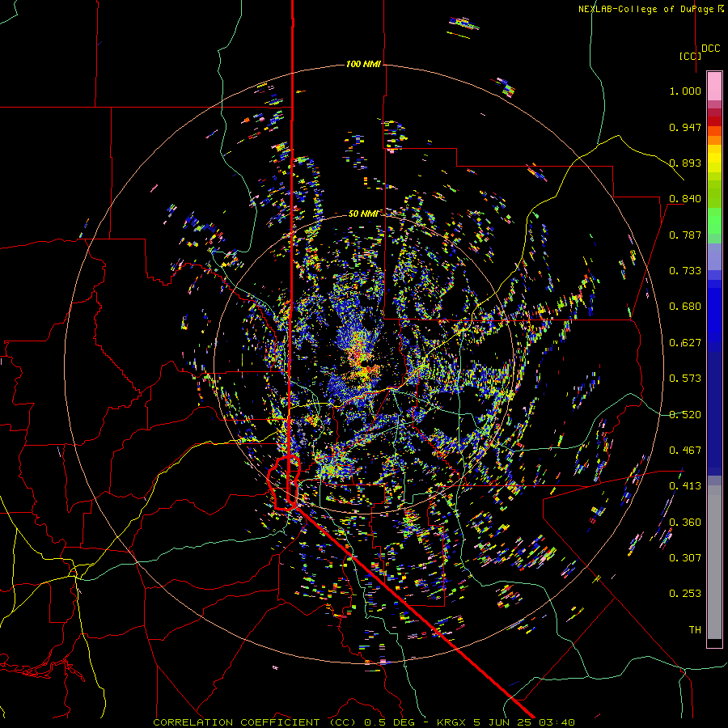Click the 50 NMI range ring label
This screenshot has height=728, width=728.
coord(363,214)
